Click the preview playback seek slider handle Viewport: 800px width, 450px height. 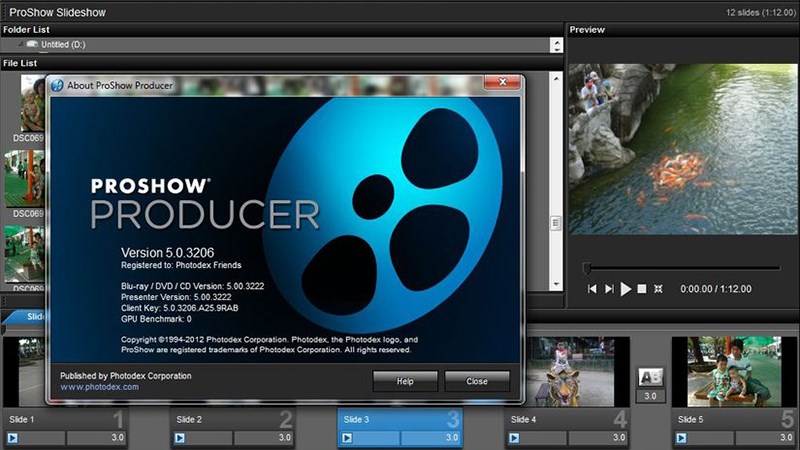(587, 268)
